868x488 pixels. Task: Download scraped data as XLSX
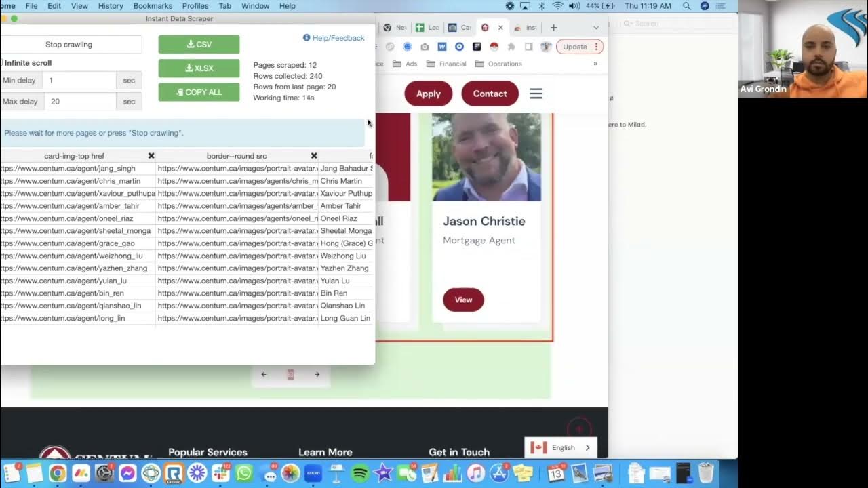coord(199,68)
